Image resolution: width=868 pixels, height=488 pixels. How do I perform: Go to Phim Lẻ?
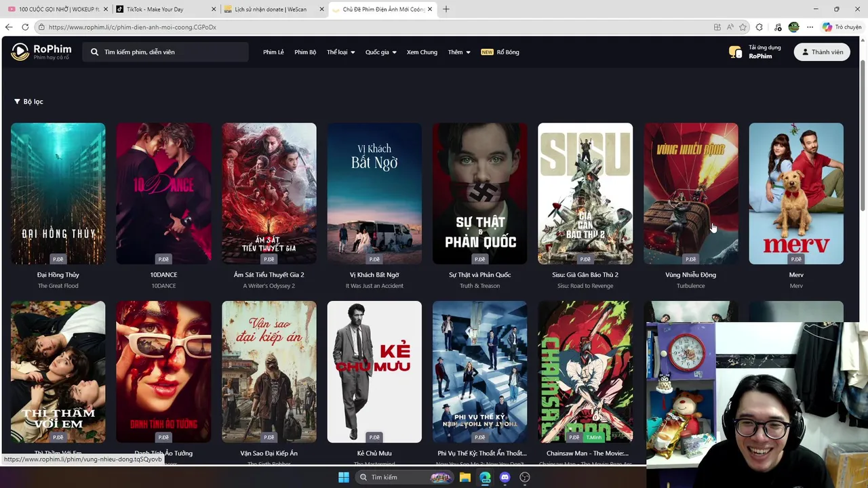[x=273, y=52]
